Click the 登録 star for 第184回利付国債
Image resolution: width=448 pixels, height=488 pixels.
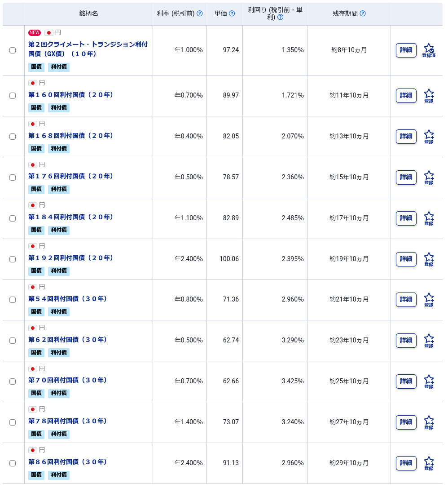(x=429, y=218)
